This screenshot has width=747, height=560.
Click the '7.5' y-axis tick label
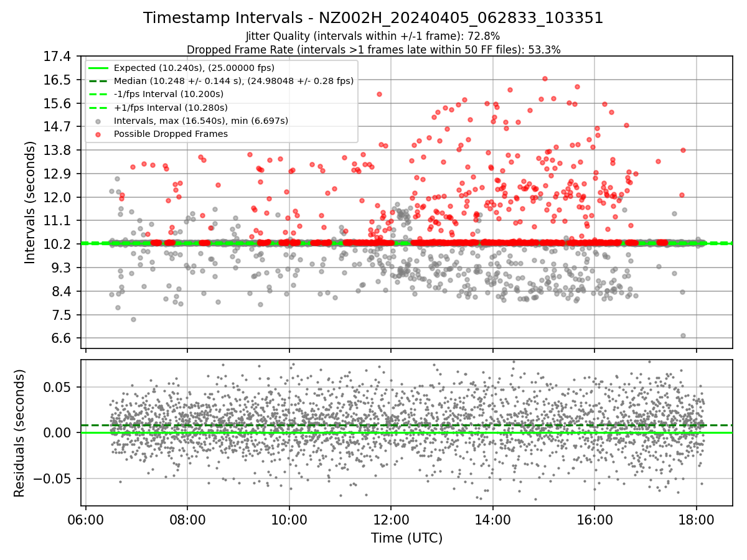[60, 315]
